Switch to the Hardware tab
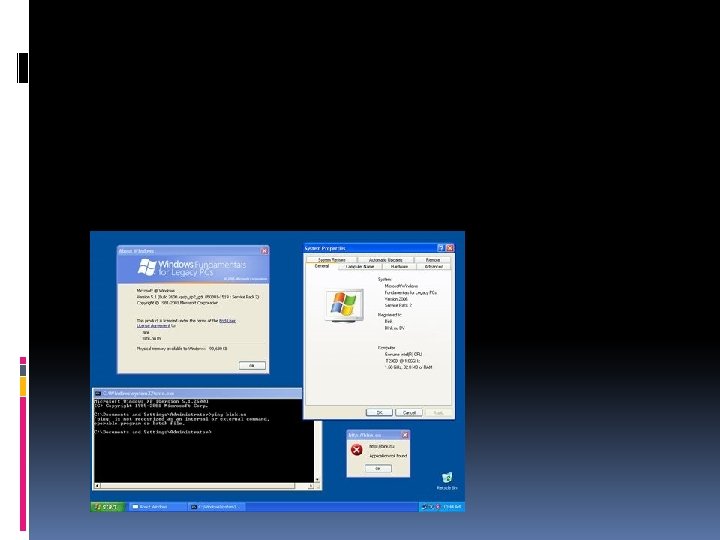 399,266
